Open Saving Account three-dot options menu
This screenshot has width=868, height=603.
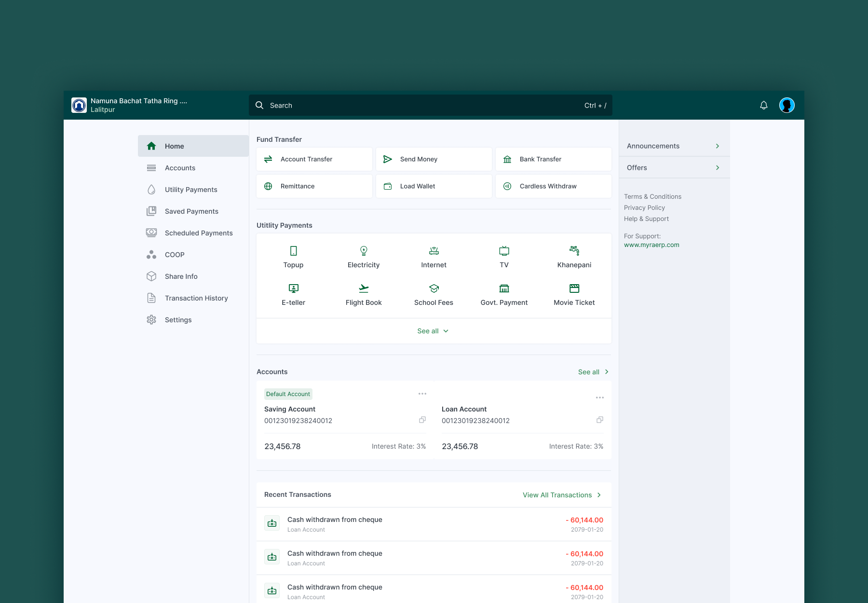pyautogui.click(x=422, y=394)
